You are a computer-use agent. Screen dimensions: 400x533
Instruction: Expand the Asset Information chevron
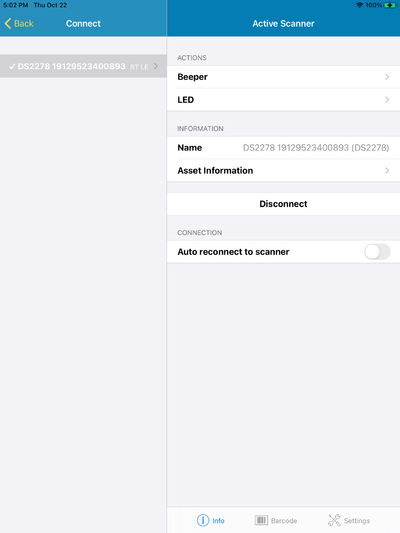coord(387,170)
